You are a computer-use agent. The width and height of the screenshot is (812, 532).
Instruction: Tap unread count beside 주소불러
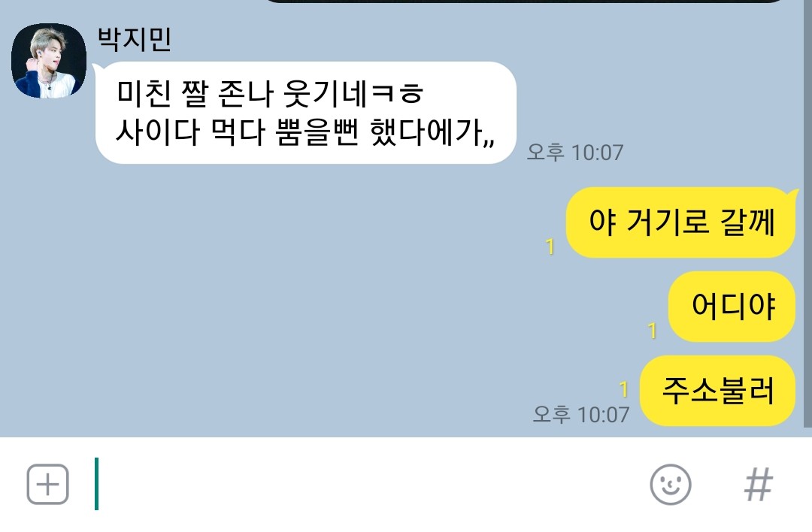pyautogui.click(x=624, y=389)
